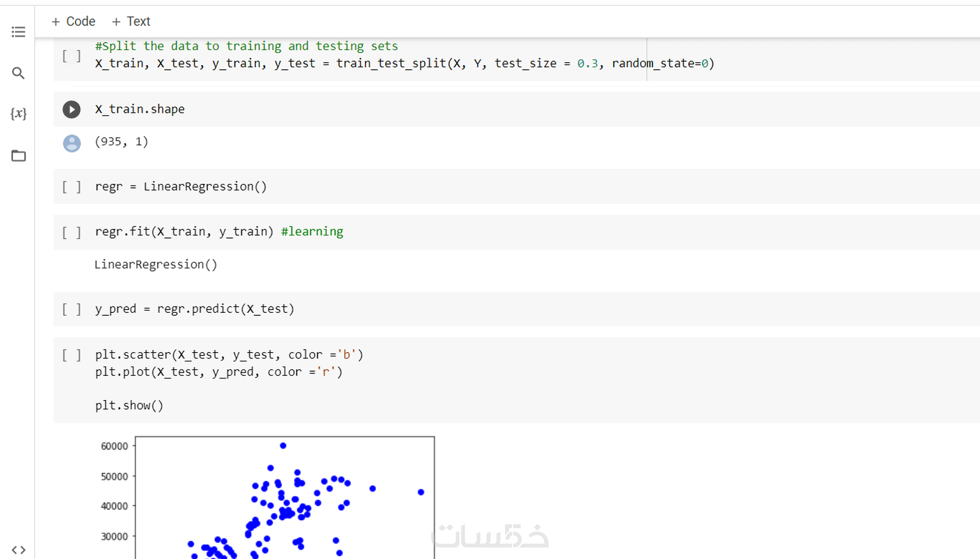Run the train_test_split cell
This screenshot has height=559, width=980.
(71, 56)
